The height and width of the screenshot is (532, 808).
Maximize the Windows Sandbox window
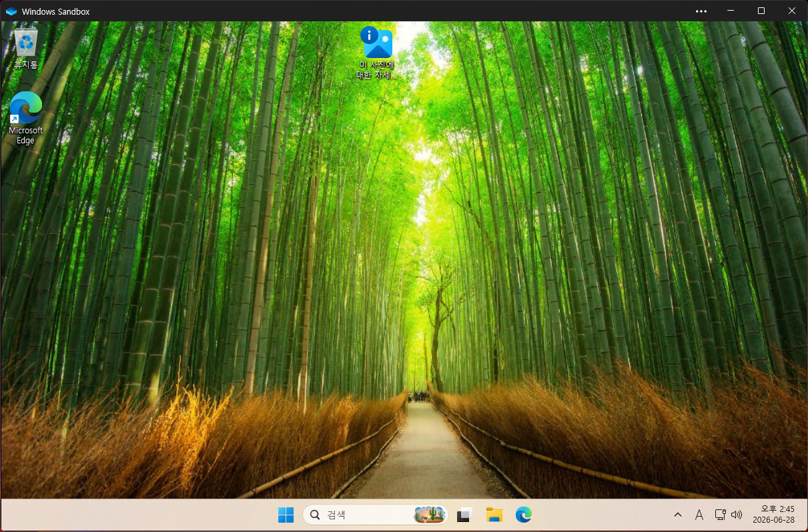click(x=761, y=11)
